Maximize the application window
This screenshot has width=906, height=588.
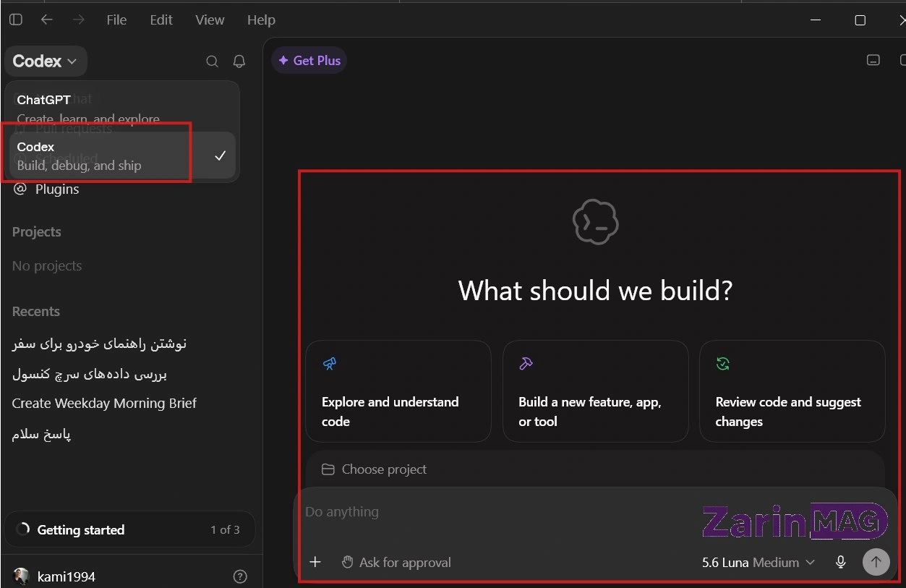pyautogui.click(x=860, y=20)
